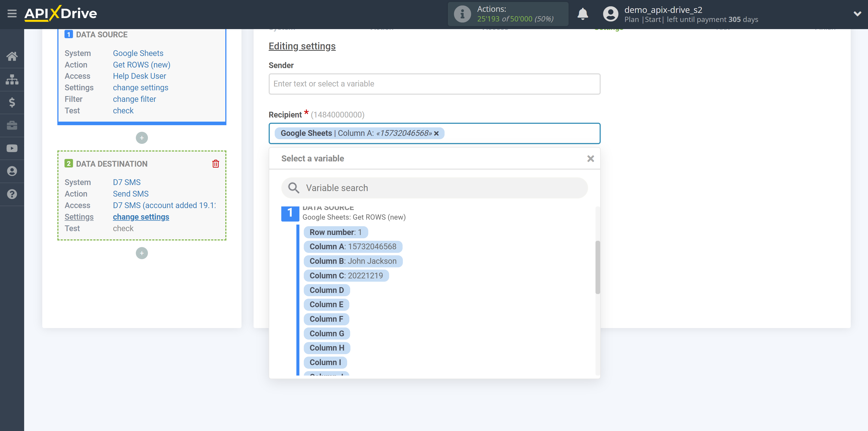Close the Select a variable dropdown
The width and height of the screenshot is (868, 431).
(x=591, y=158)
